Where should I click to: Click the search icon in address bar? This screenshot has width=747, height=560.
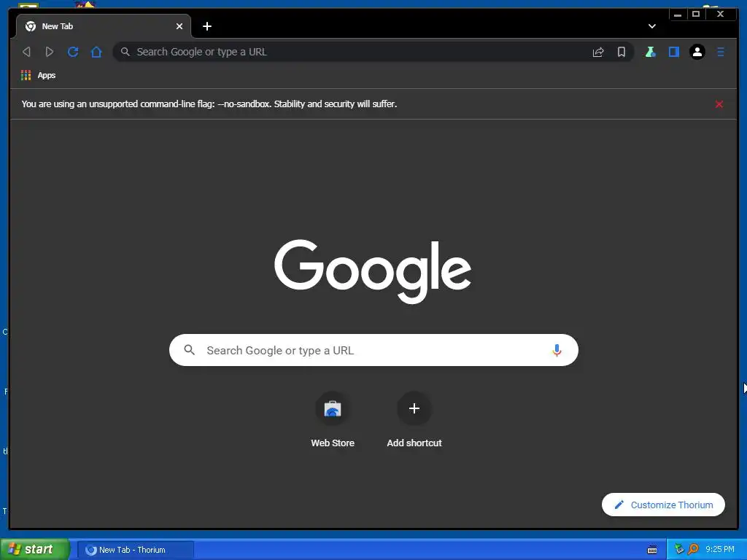pyautogui.click(x=125, y=52)
